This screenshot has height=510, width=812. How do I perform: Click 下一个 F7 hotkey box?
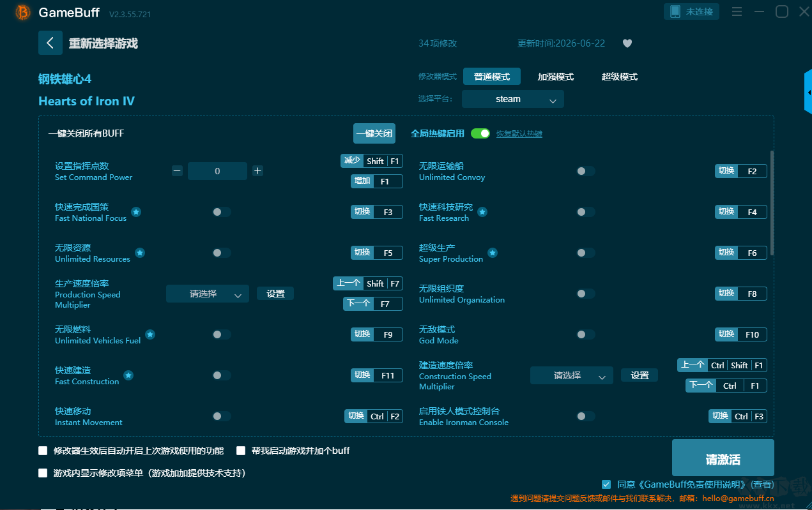click(373, 304)
